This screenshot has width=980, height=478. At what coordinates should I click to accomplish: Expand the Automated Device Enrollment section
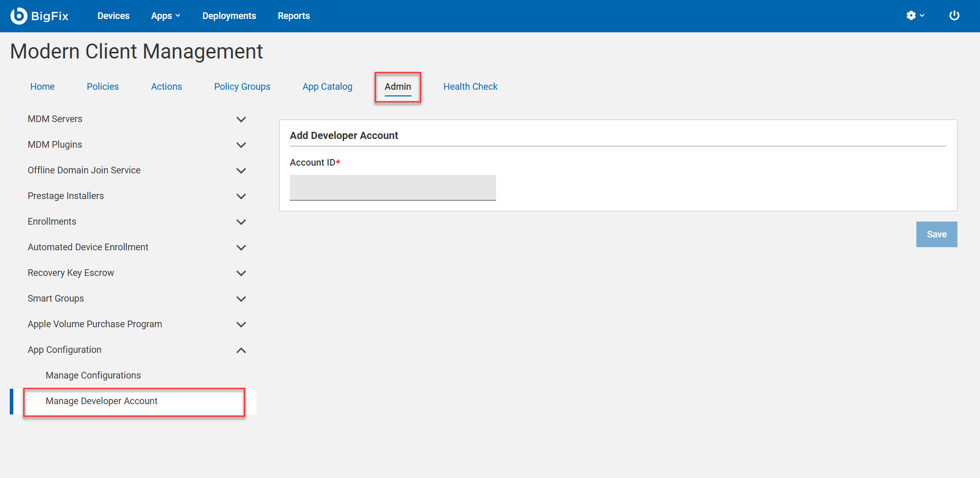[x=241, y=247]
